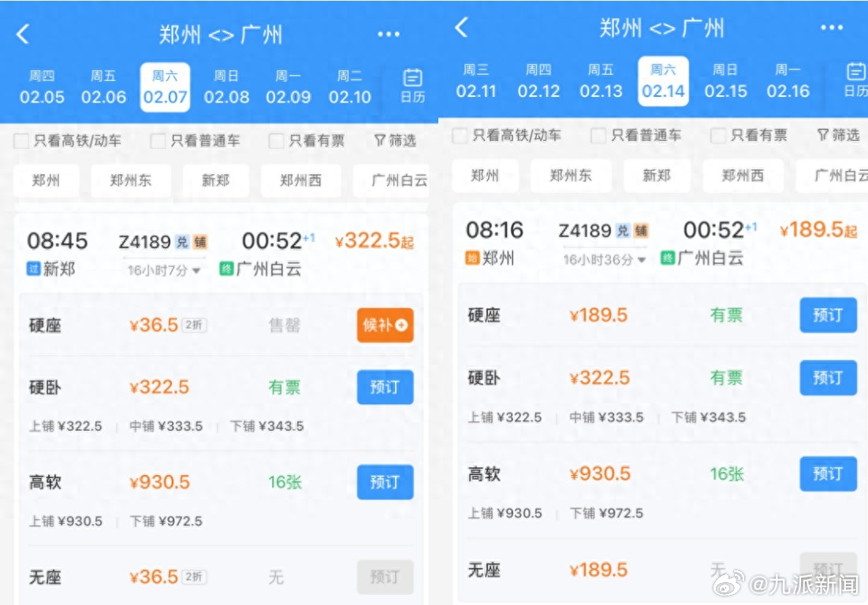The image size is (868, 605).
Task: Enable the 只看高铁/动车 filter checkbox
Action: coord(20,140)
